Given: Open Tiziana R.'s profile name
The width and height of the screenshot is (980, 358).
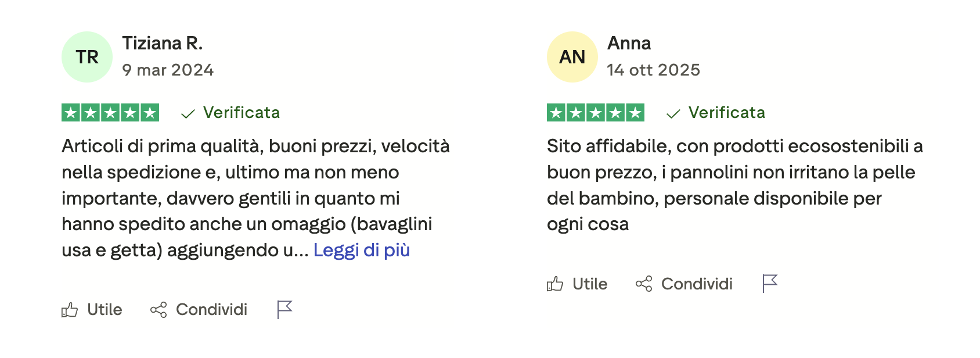Looking at the screenshot, I should [162, 43].
